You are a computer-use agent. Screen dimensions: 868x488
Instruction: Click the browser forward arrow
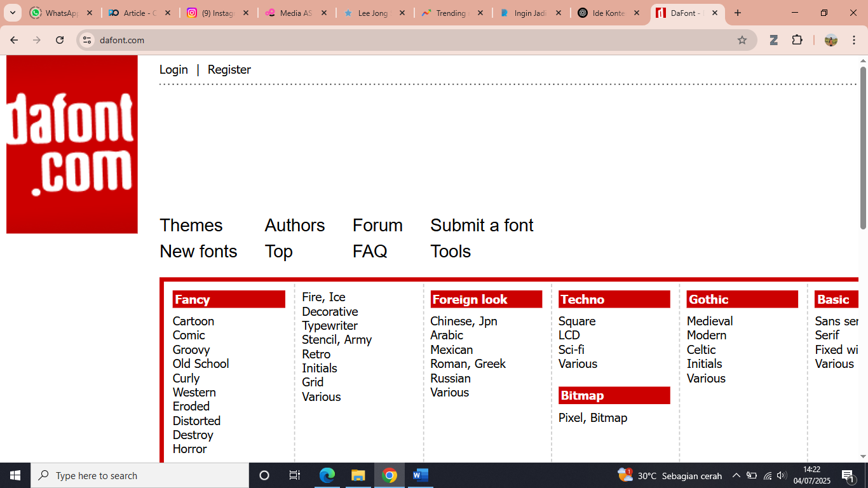(x=37, y=40)
